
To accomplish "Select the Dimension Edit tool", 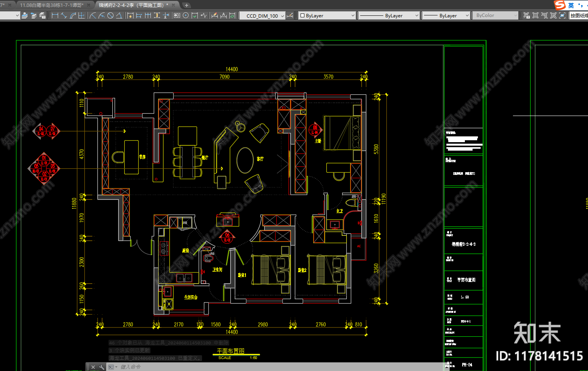I will 215,15.
